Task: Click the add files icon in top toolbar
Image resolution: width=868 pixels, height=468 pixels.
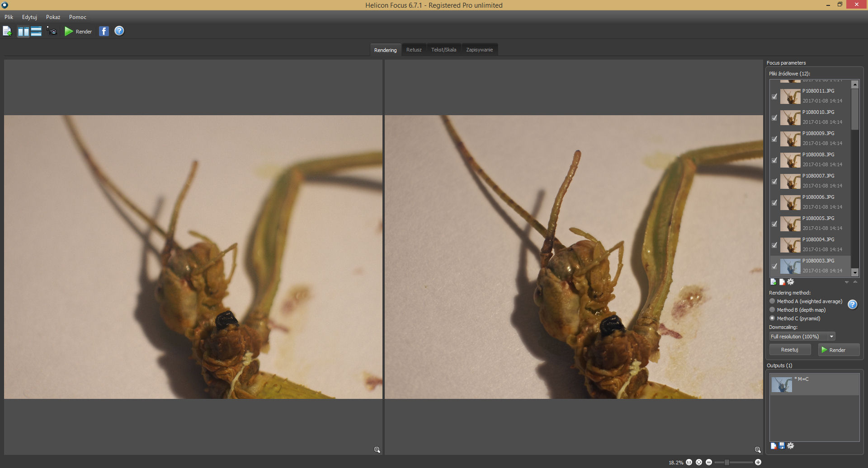Action: [x=7, y=31]
